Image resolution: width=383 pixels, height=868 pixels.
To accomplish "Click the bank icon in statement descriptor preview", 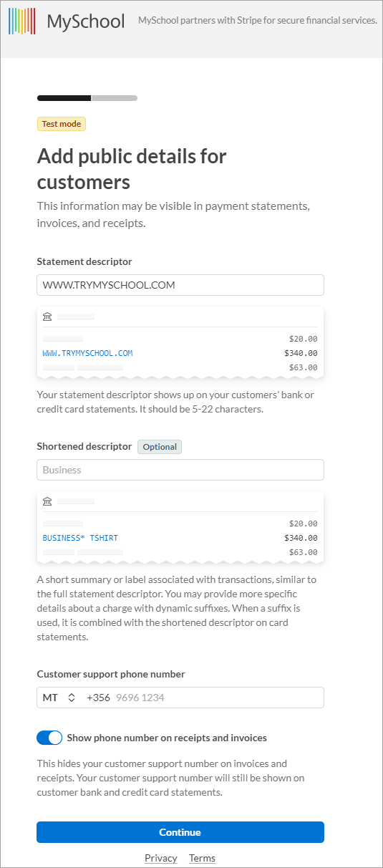I will (x=47, y=317).
